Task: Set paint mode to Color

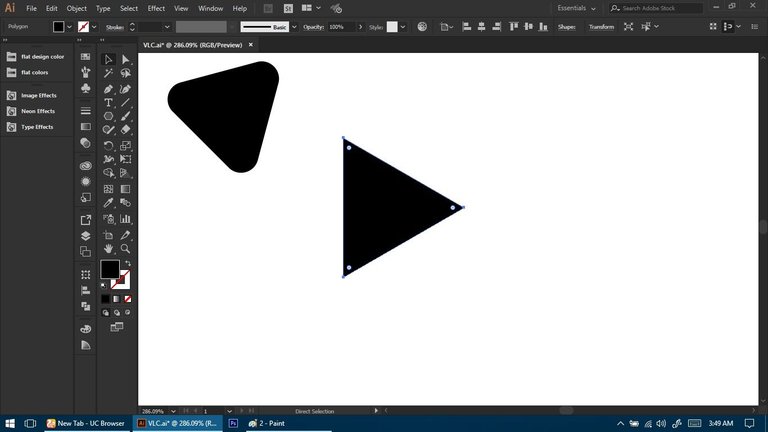Action: [105, 299]
